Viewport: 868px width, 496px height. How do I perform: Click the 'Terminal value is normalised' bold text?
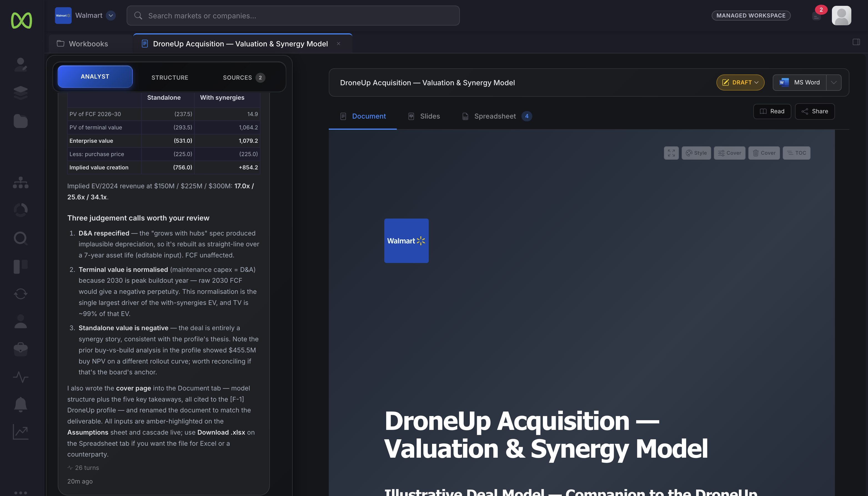123,270
